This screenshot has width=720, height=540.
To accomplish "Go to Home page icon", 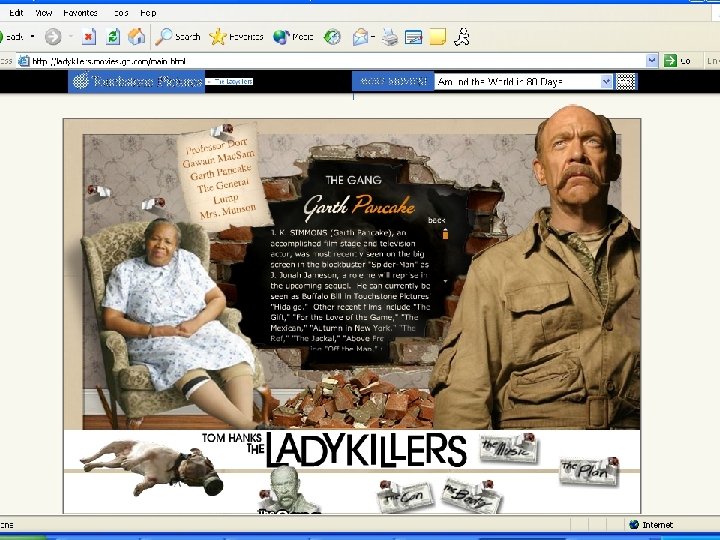I will [x=136, y=37].
